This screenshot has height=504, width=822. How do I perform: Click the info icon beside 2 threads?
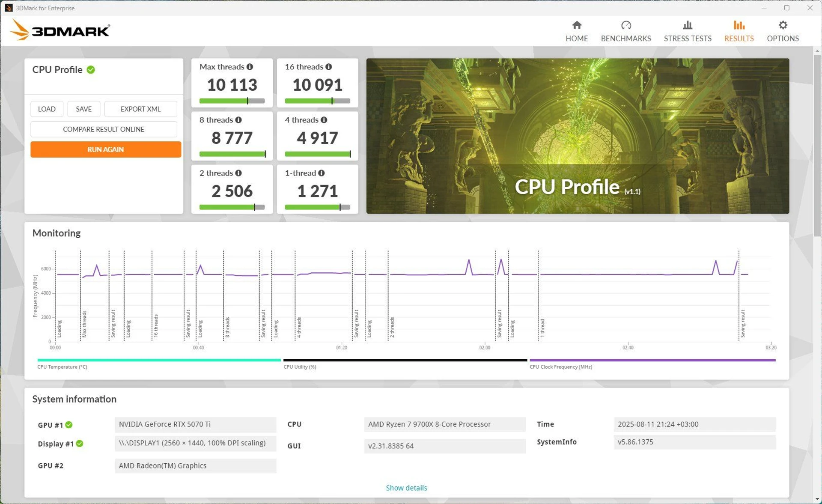click(238, 173)
